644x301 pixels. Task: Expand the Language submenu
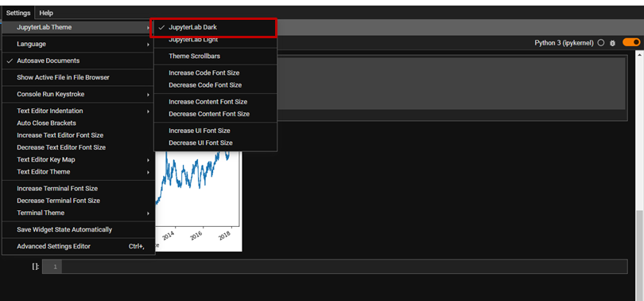(79, 44)
